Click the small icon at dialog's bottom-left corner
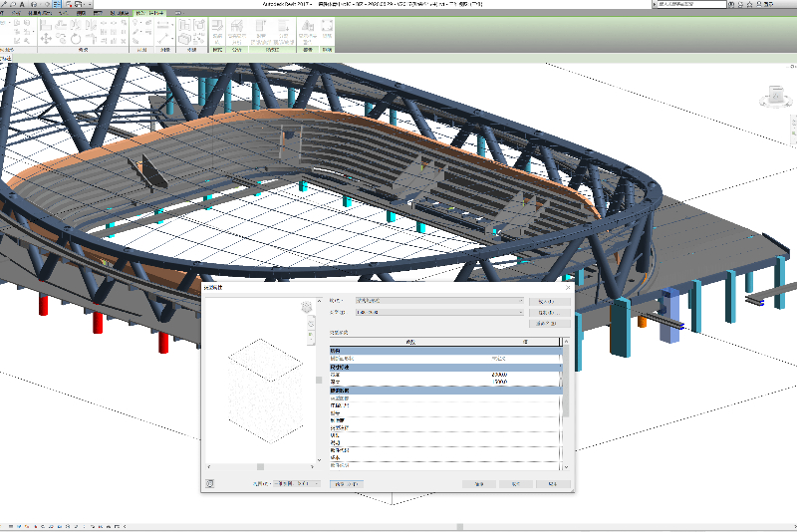Viewport: 797px width, 532px height. click(x=209, y=484)
